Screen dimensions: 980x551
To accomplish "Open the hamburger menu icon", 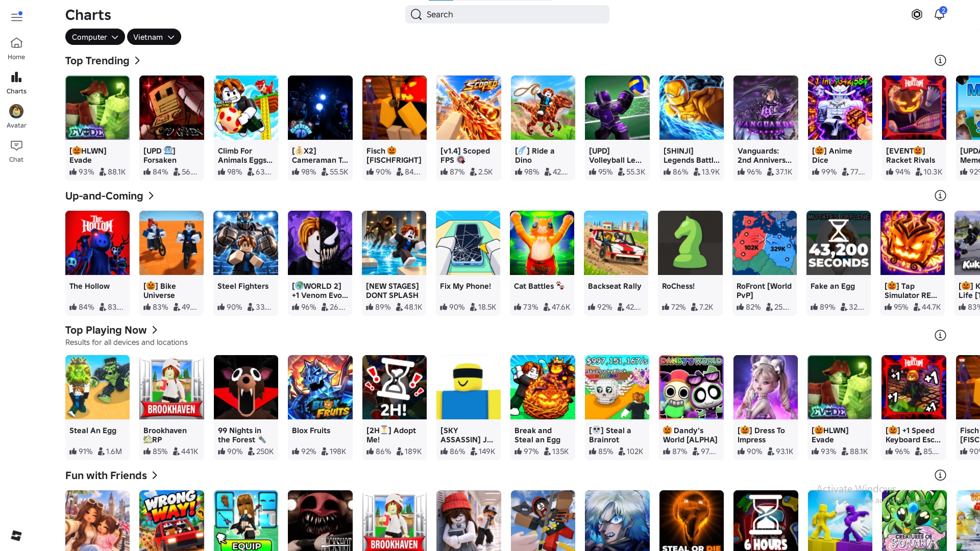I will pyautogui.click(x=17, y=16).
